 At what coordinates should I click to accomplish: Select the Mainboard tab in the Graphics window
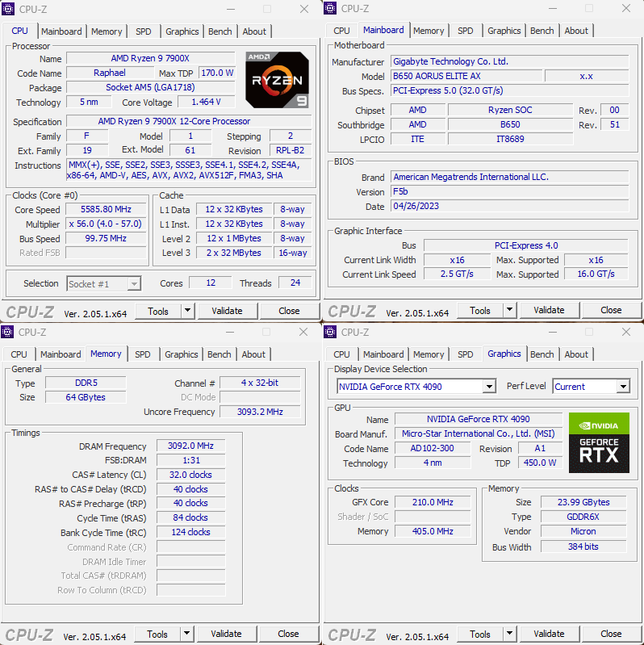coord(383,354)
